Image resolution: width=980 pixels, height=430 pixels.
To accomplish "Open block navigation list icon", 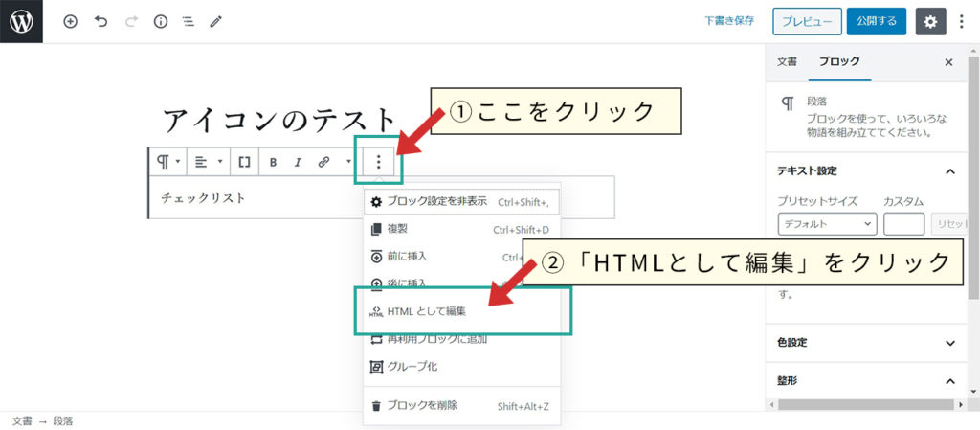I will [x=188, y=22].
